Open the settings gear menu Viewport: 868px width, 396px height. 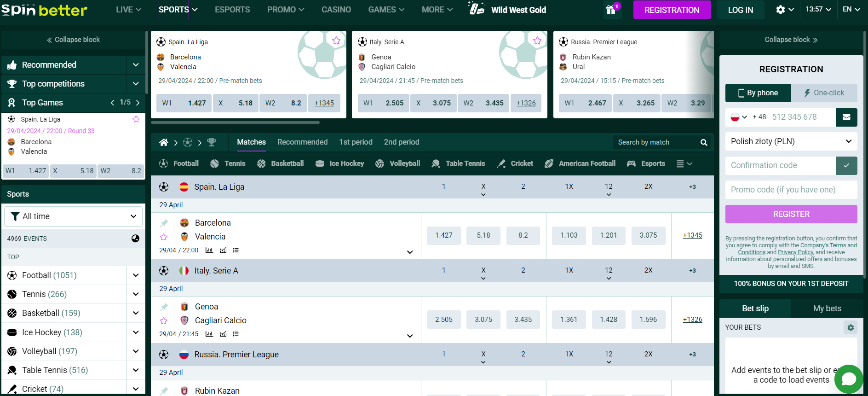[x=784, y=10]
